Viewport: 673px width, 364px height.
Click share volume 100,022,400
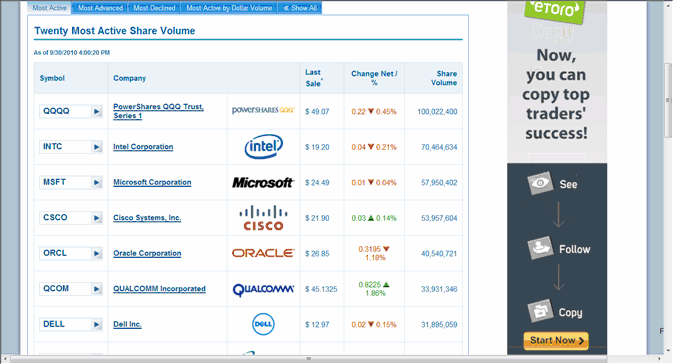pyautogui.click(x=437, y=112)
